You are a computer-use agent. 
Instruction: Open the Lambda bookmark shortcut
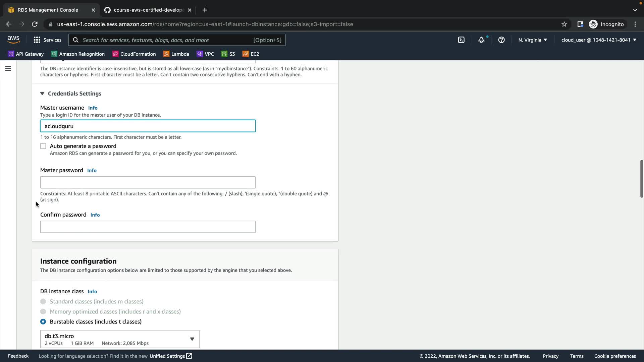pos(176,54)
